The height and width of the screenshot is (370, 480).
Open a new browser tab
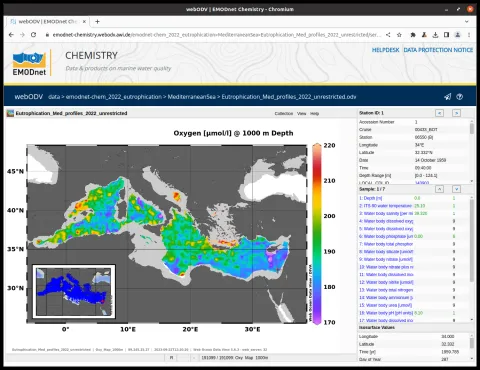[97, 22]
